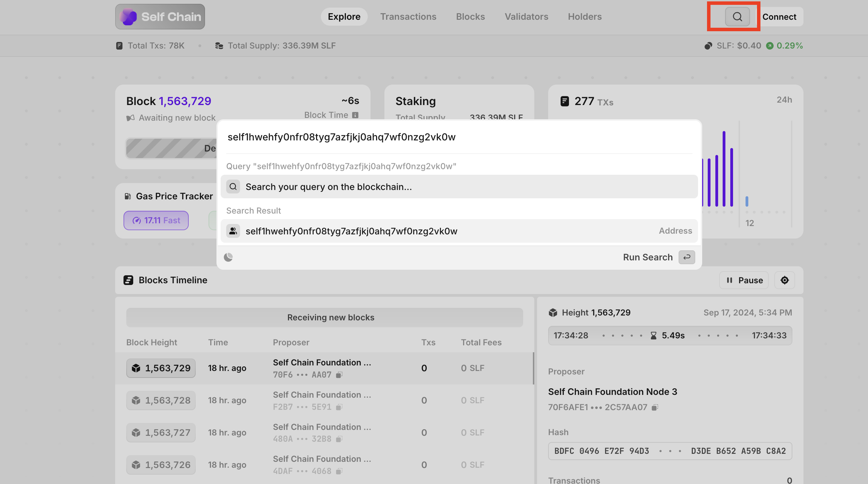Pause the blocks timeline
868x484 pixels.
click(744, 280)
